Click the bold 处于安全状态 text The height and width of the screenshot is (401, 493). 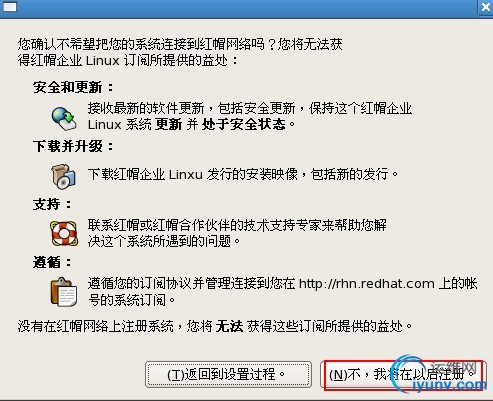tap(243, 125)
